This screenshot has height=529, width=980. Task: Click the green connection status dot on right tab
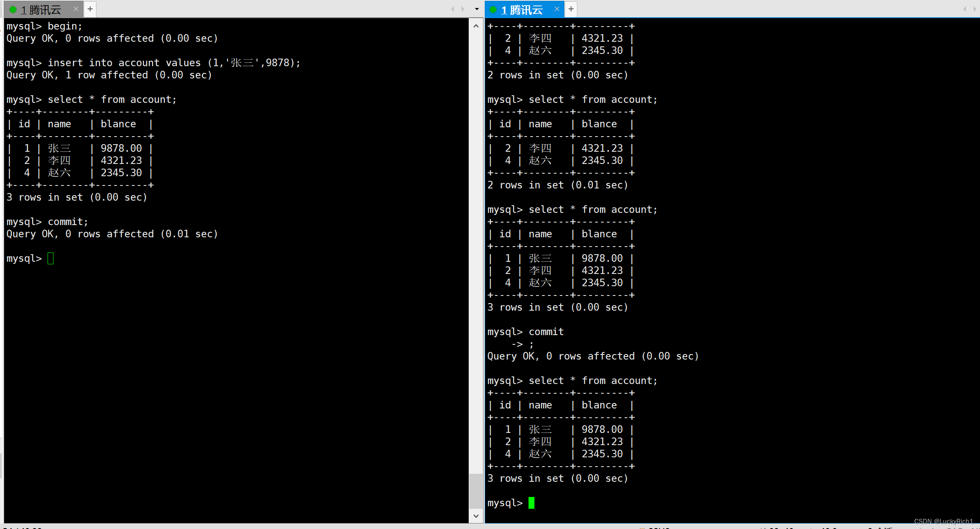coord(494,10)
